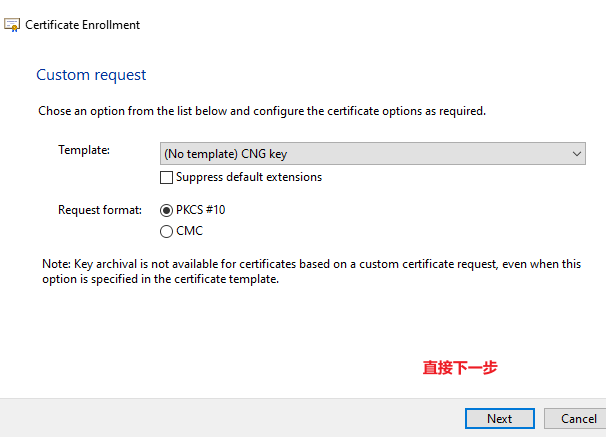Click the Certificate Enrollment certificate icon
The height and width of the screenshot is (437, 606).
coord(12,25)
